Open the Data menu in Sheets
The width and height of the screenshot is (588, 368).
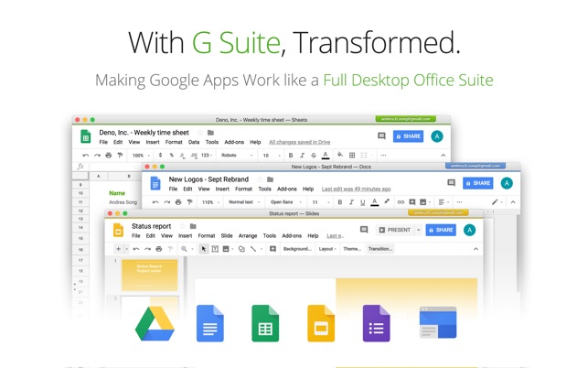pos(194,142)
